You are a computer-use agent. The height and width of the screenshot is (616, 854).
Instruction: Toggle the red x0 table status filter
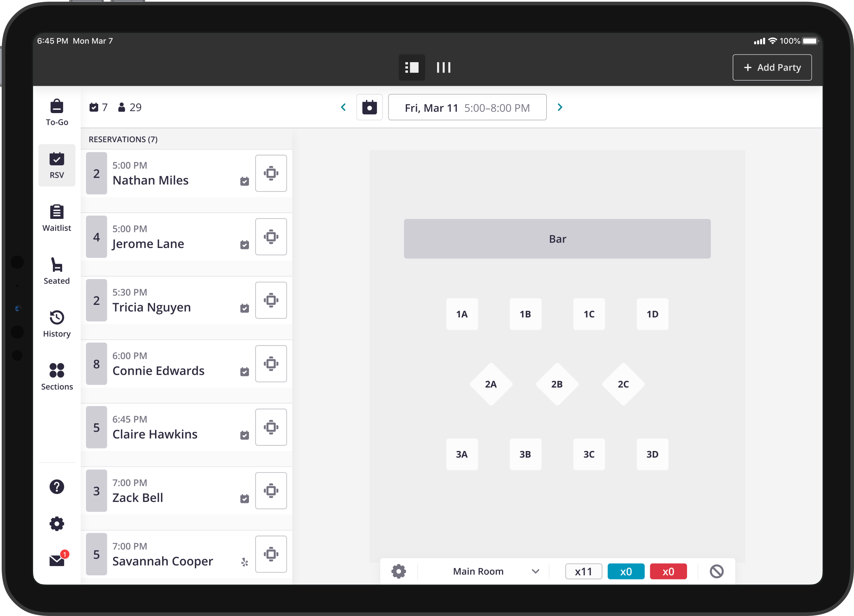pos(669,571)
